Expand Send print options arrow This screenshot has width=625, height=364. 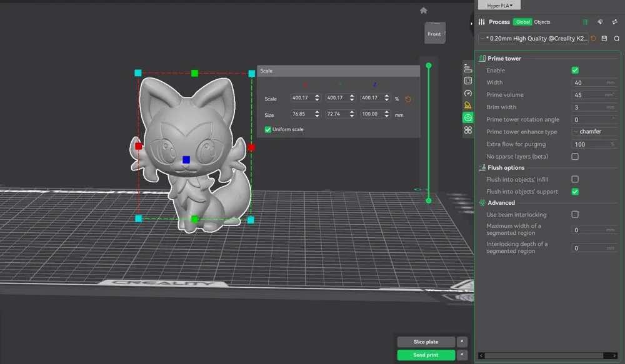[462, 355]
